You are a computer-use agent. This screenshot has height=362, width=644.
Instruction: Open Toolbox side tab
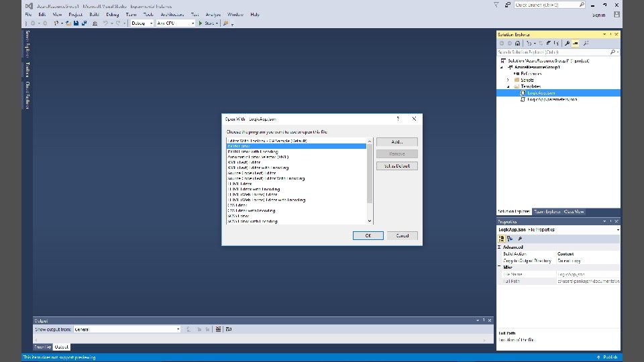[x=28, y=69]
